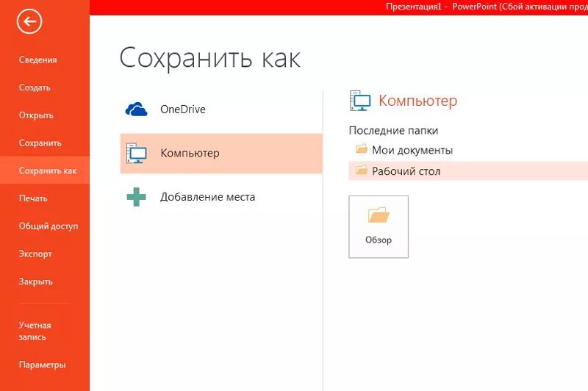
Task: Open the Создать section
Action: 35,87
